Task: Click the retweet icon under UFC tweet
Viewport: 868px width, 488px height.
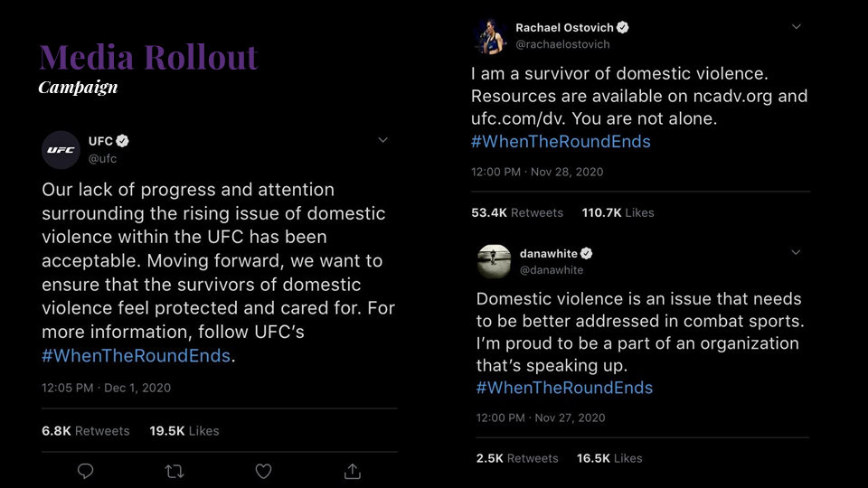Action: click(x=175, y=472)
